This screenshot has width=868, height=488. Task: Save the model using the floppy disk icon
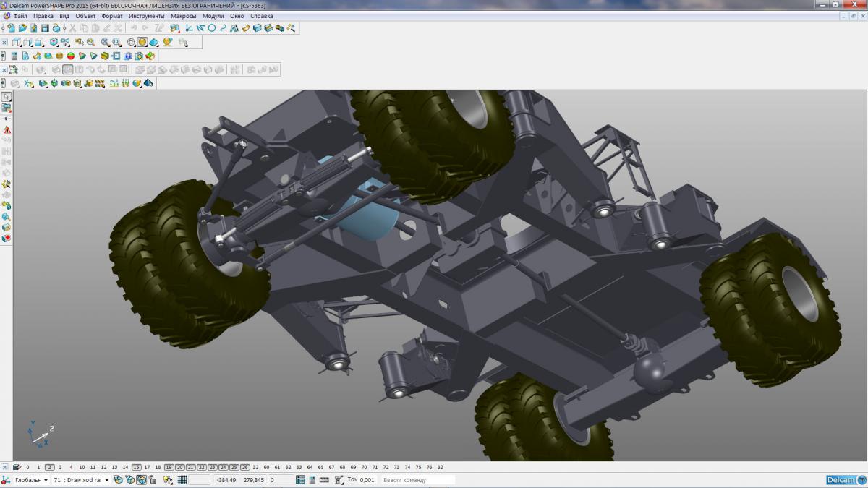(x=45, y=28)
